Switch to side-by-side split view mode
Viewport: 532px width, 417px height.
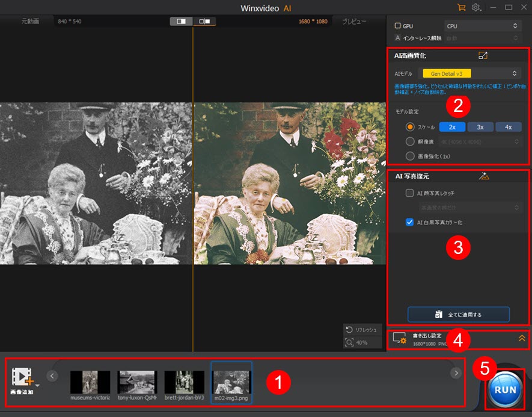tap(181, 22)
